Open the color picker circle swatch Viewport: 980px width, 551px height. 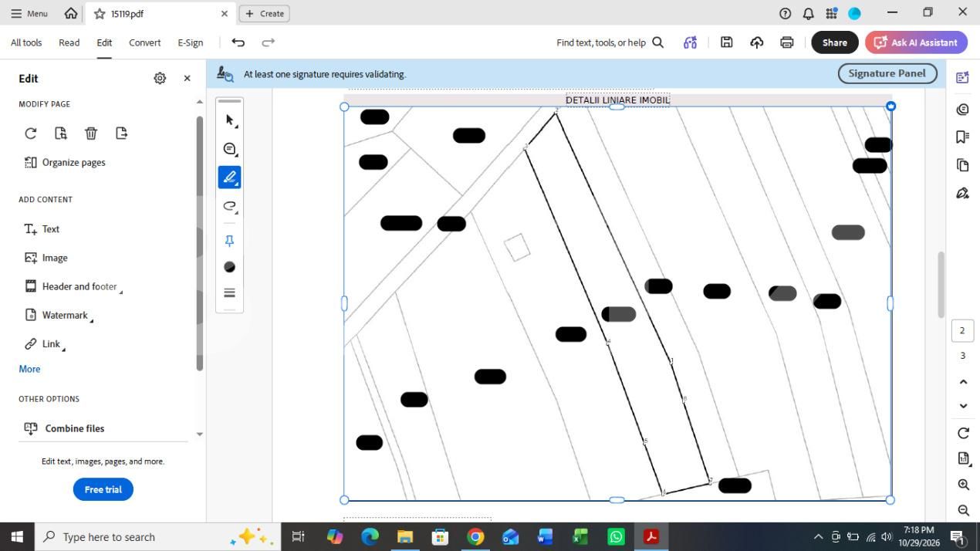click(x=229, y=267)
